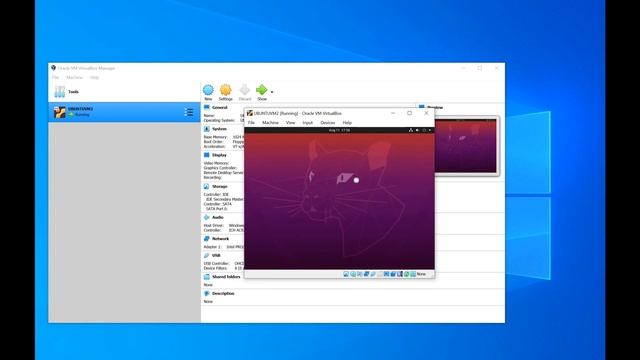Viewport: 640px width, 360px height.
Task: Open Help menu in VirtualBox Manager
Action: click(x=94, y=78)
